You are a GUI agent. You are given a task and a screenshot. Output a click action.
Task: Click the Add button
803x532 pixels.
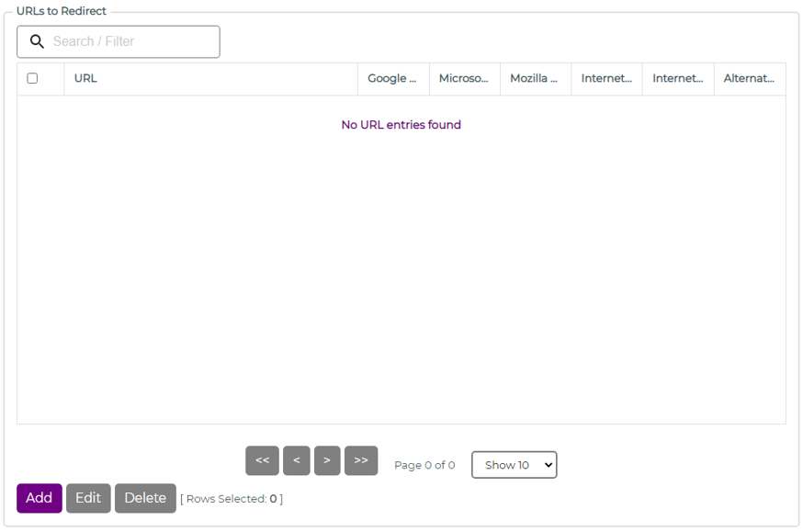pos(39,498)
